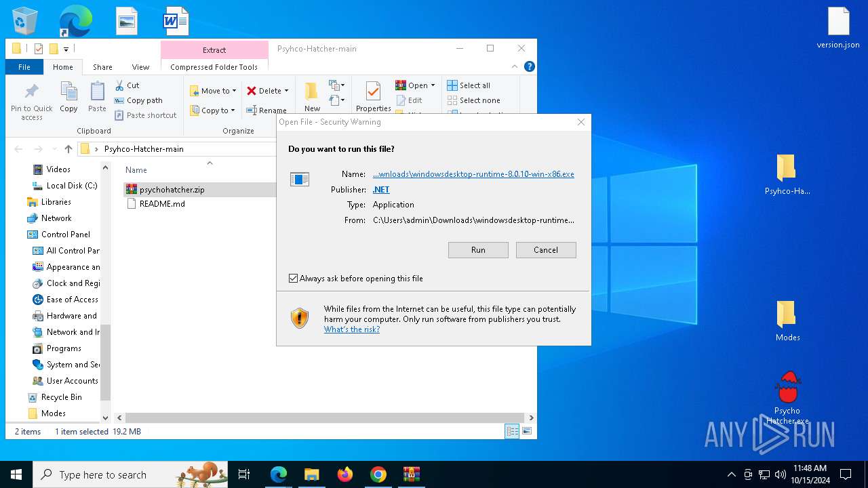Viewport: 868px width, 488px height.
Task: Select Libraries in the navigation pane
Action: point(56,202)
